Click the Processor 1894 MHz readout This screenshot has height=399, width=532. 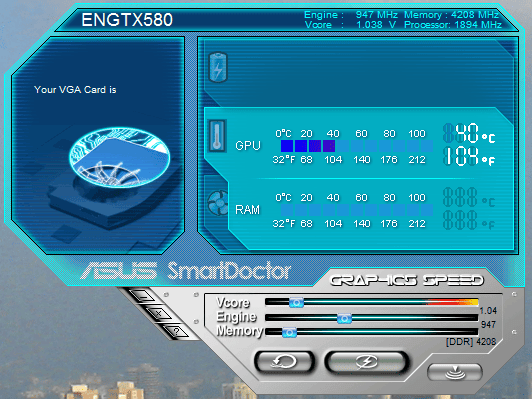[453, 25]
